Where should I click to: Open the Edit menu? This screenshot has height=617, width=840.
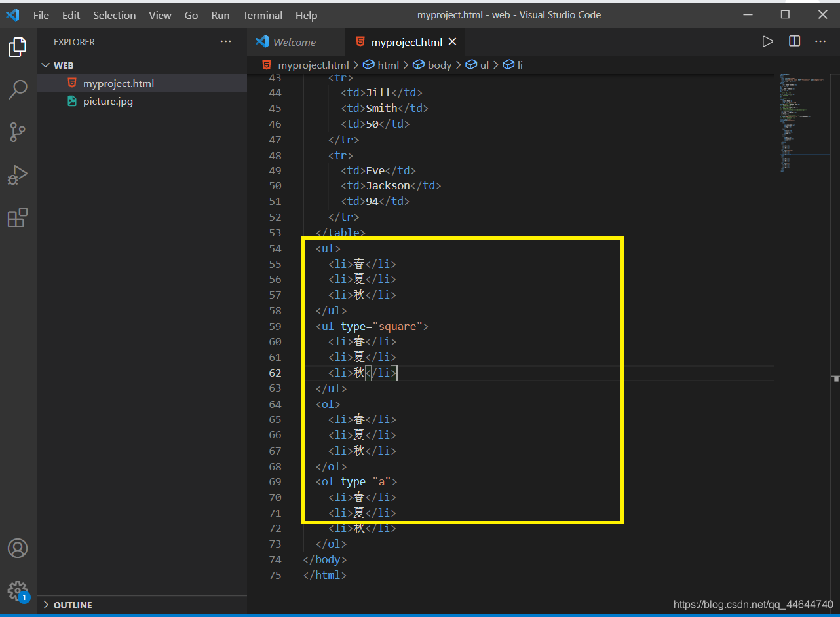pos(71,15)
